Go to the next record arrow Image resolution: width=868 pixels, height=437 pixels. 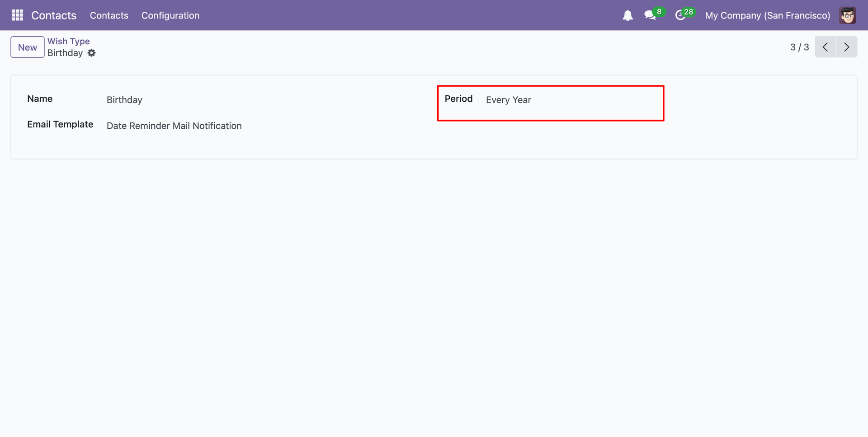click(847, 47)
